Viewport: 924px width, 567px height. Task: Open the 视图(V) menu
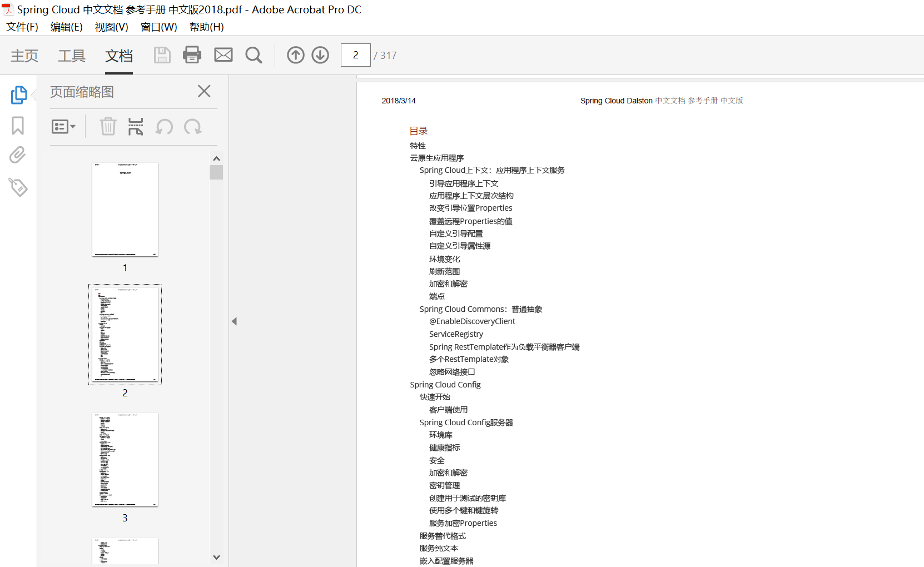pos(112,27)
